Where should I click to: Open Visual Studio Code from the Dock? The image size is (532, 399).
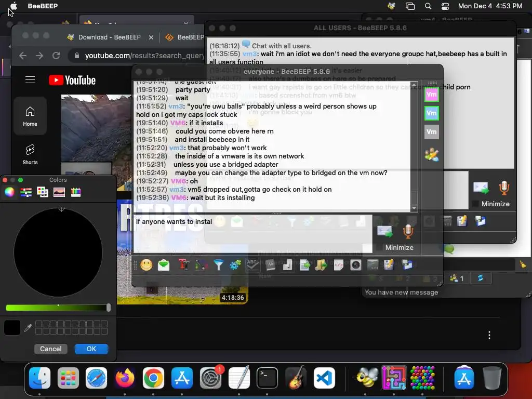point(324,378)
